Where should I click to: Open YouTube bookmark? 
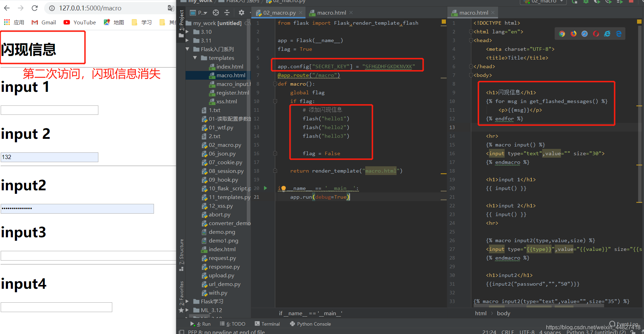click(80, 22)
